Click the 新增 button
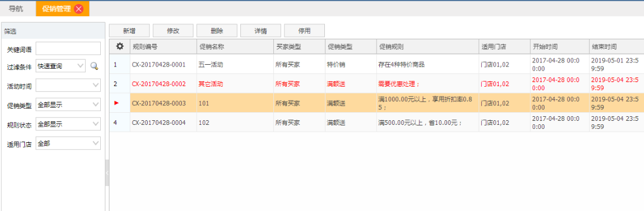This screenshot has height=211, width=644. [x=129, y=31]
